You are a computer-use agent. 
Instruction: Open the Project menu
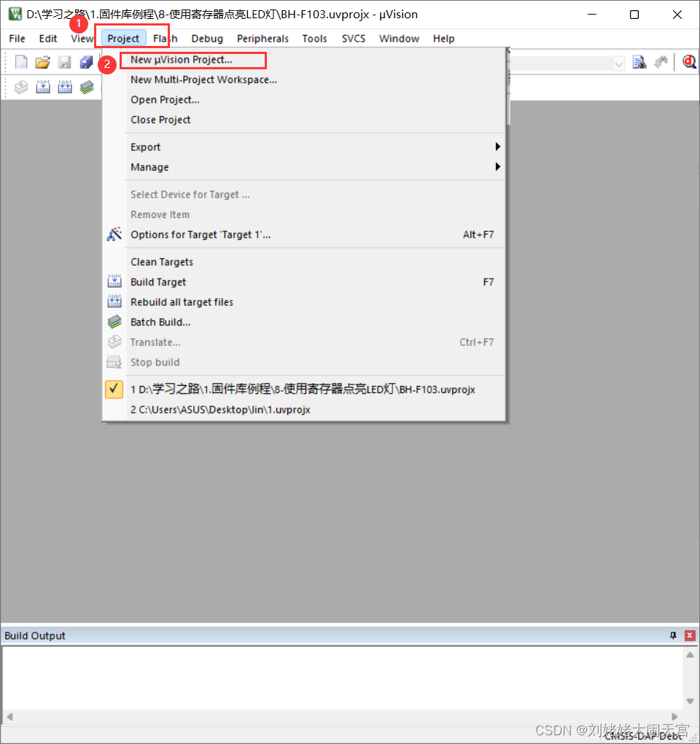pos(123,39)
